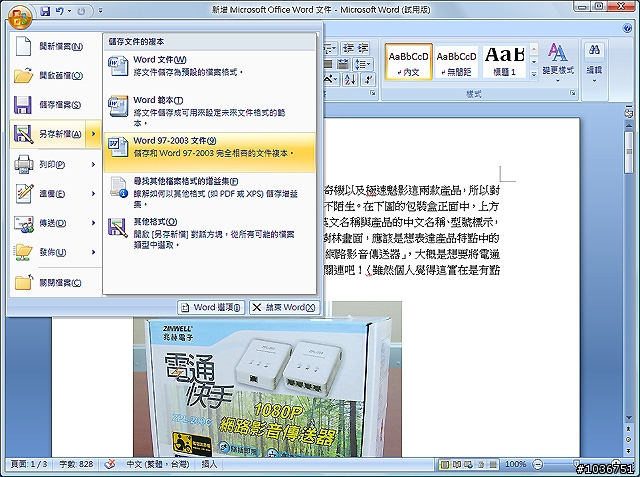Image resolution: width=640 pixels, height=477 pixels.
Task: Switch to Draft view icon
Action: click(493, 464)
